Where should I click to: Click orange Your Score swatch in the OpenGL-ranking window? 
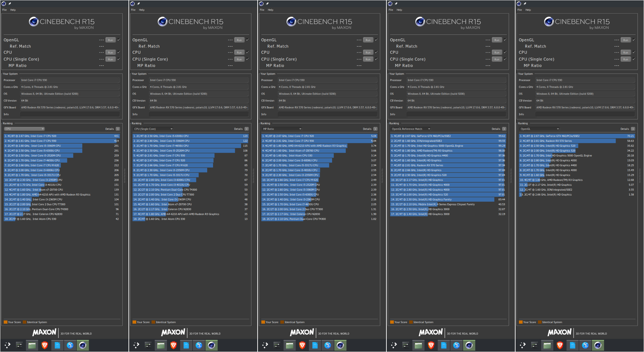521,322
